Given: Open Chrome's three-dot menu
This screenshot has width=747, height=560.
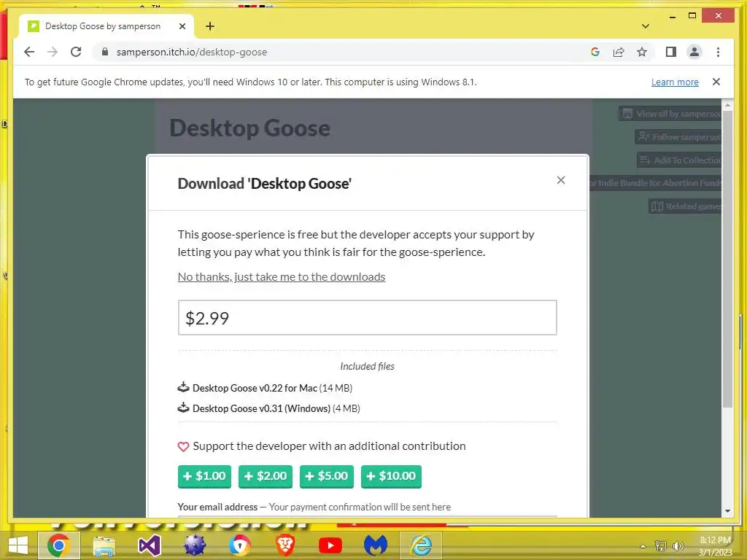Looking at the screenshot, I should click(x=718, y=52).
